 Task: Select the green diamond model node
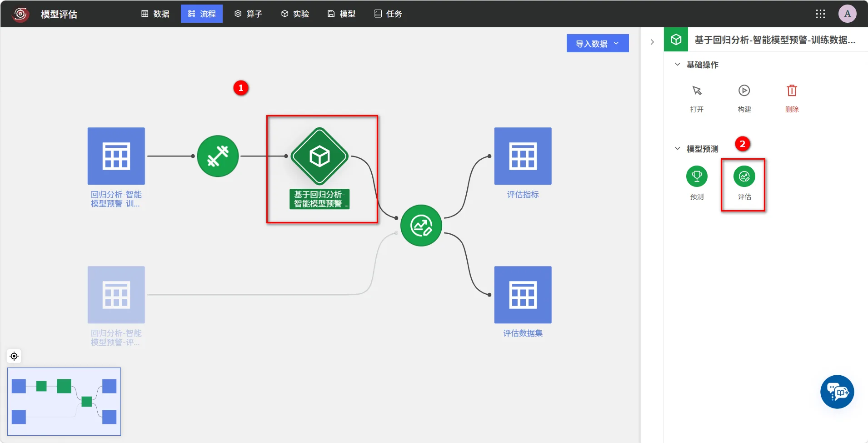[319, 156]
